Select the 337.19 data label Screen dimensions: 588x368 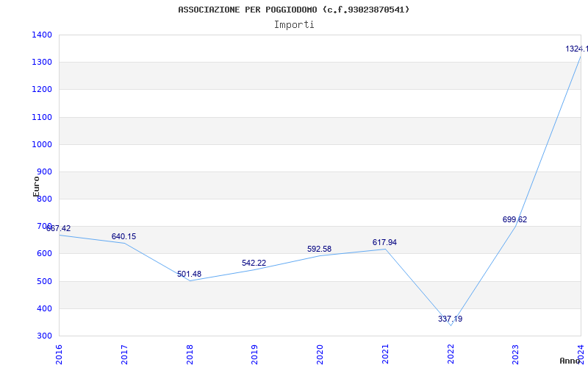[450, 319]
